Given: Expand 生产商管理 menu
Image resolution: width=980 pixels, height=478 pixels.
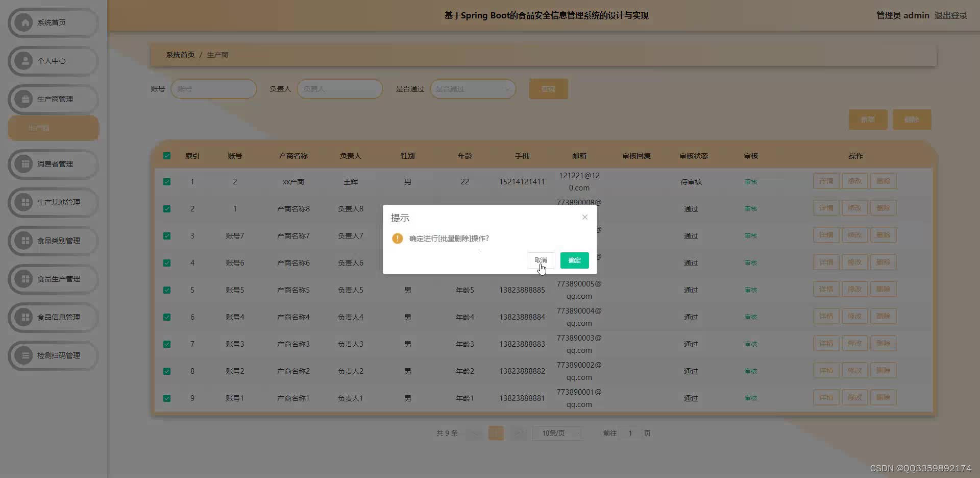Looking at the screenshot, I should pyautogui.click(x=53, y=99).
